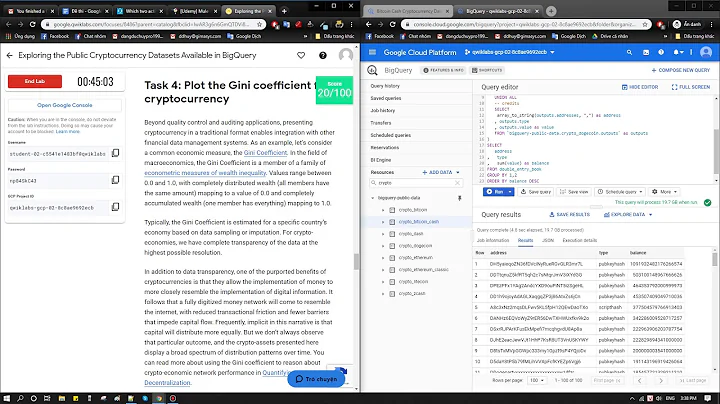Switch to the Execution details tab
The image size is (720, 404).
[x=579, y=240]
